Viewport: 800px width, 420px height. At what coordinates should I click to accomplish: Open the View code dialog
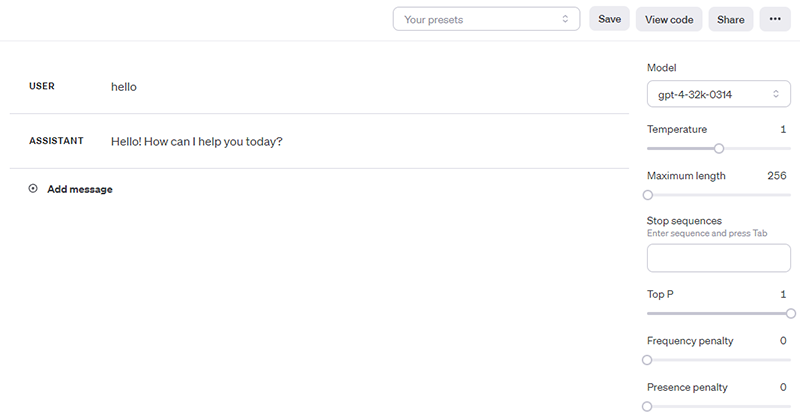tap(669, 19)
